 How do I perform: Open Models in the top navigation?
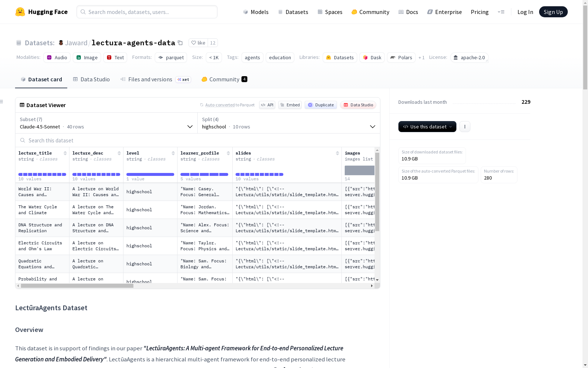[256, 12]
